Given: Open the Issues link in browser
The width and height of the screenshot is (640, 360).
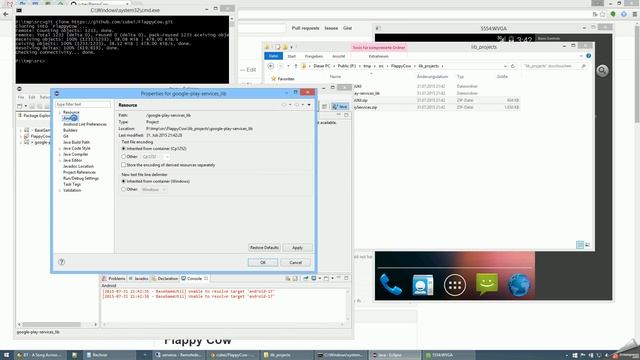Looking at the screenshot, I should pos(331,28).
